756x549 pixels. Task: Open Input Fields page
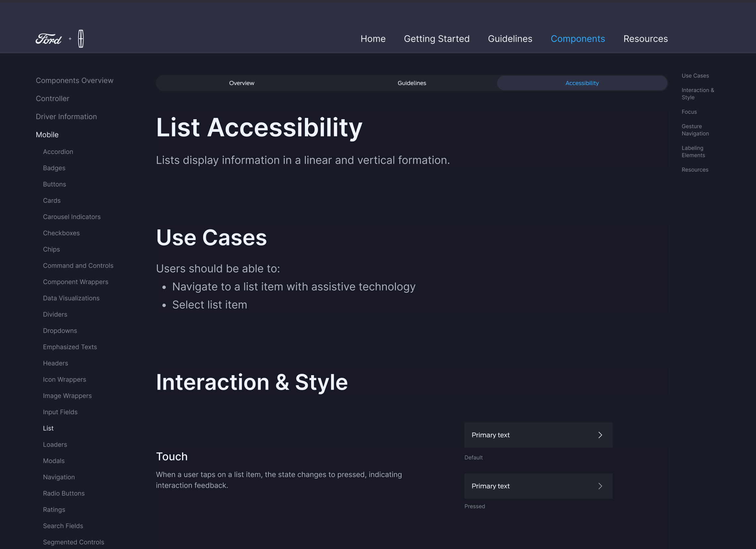click(x=60, y=412)
